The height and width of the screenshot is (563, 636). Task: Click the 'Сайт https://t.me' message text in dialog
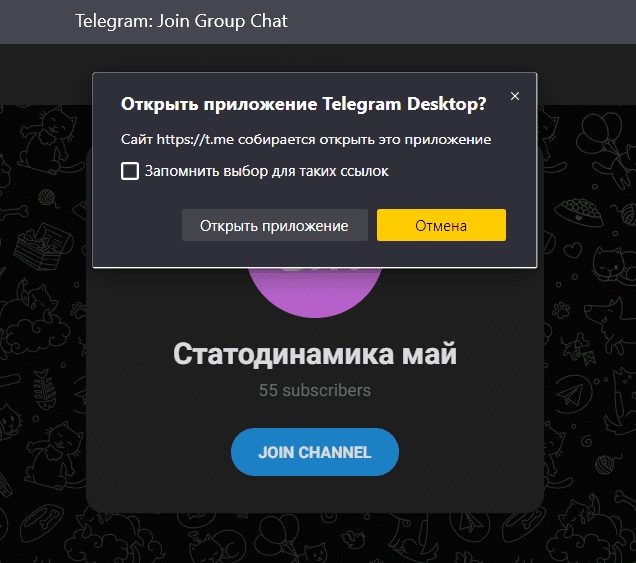pyautogui.click(x=306, y=139)
